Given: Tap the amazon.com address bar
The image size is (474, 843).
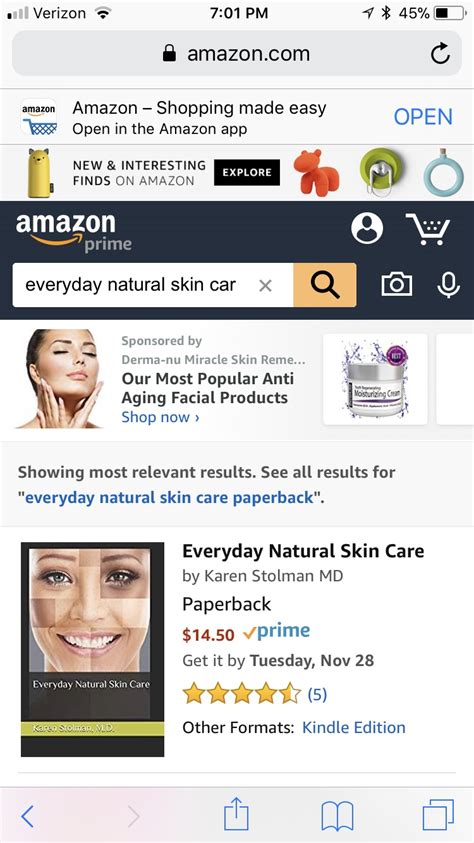Looking at the screenshot, I should tap(236, 54).
